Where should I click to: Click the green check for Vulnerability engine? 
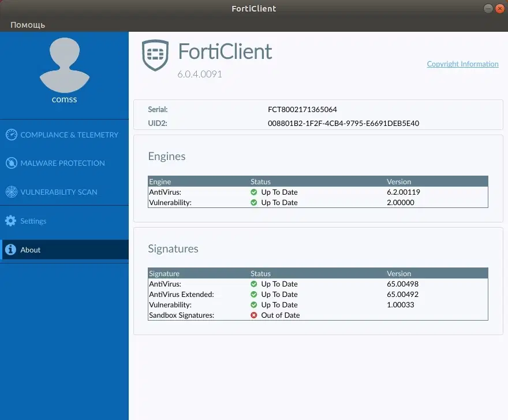[x=253, y=202]
